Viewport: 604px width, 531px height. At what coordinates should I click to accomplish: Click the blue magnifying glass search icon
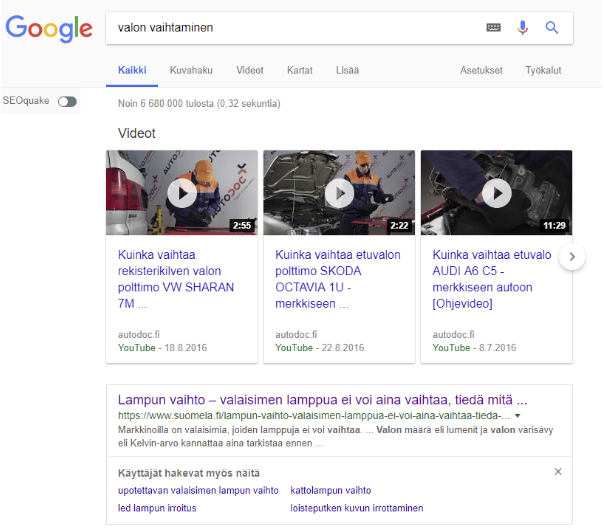click(x=551, y=28)
